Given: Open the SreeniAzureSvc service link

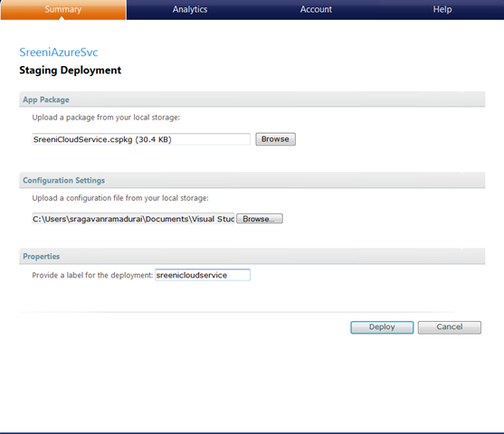Looking at the screenshot, I should coord(59,52).
